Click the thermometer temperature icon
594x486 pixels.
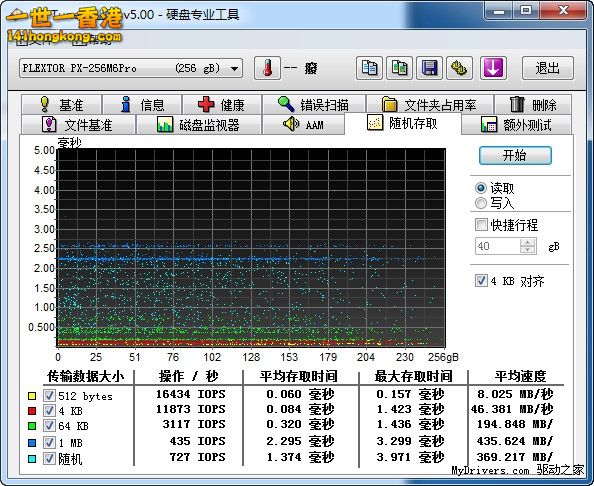tap(267, 68)
